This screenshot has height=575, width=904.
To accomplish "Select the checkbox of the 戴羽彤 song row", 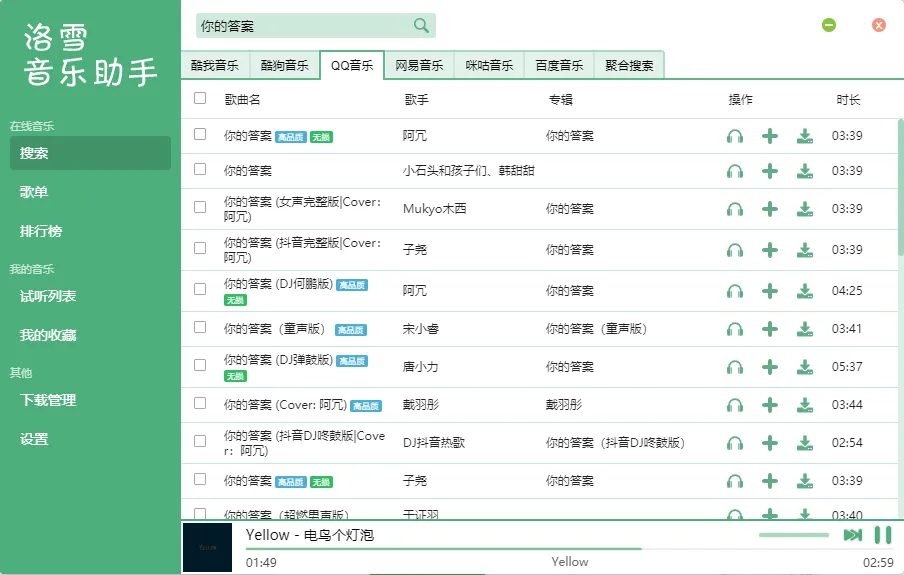I will pos(200,403).
